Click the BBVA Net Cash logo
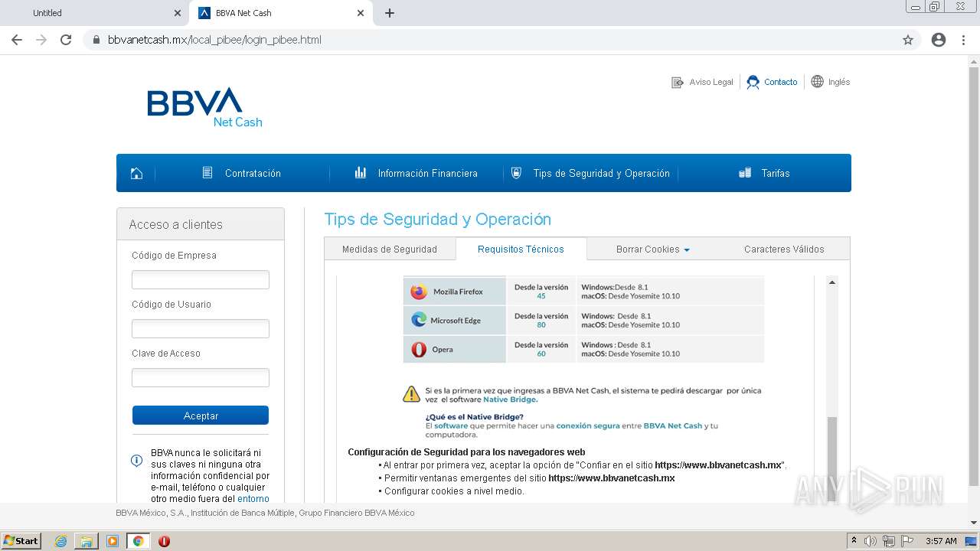 pyautogui.click(x=204, y=107)
